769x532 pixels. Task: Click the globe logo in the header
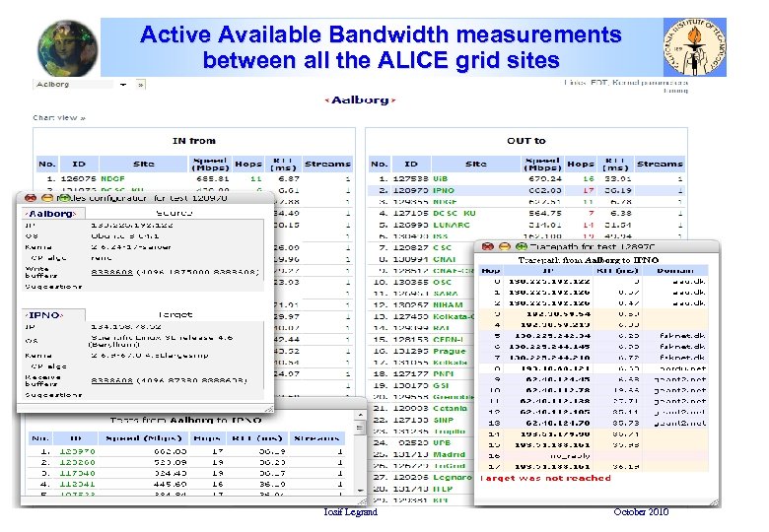click(x=67, y=48)
